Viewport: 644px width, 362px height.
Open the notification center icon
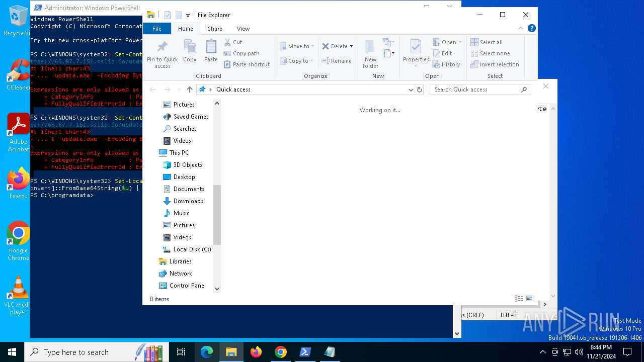click(x=627, y=352)
